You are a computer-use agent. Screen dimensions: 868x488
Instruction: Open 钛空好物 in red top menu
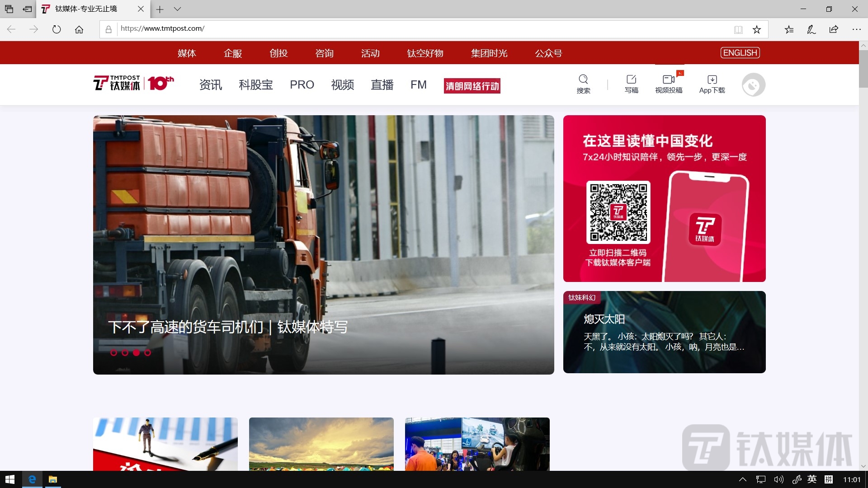425,53
